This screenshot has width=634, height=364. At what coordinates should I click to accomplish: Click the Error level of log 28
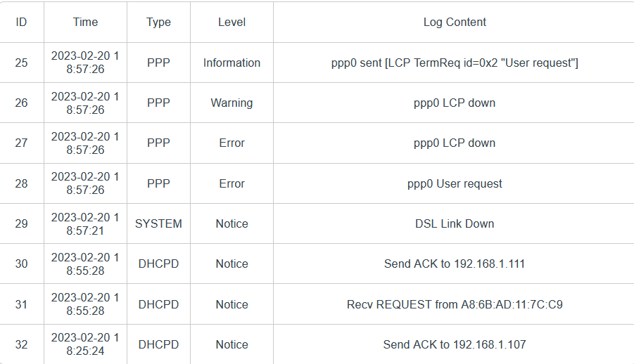point(232,183)
